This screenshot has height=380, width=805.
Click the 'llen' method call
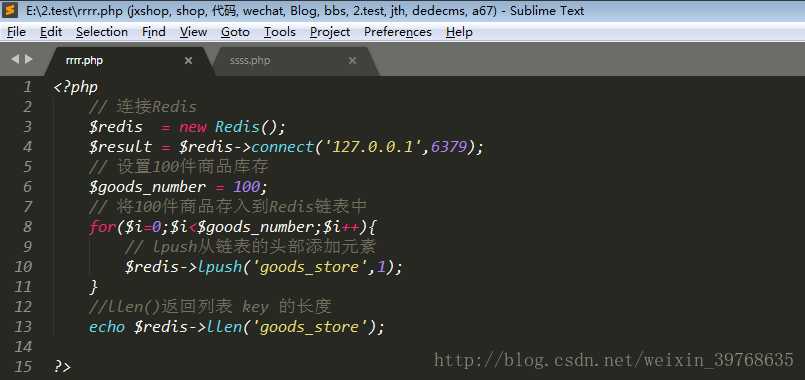pyautogui.click(x=224, y=327)
